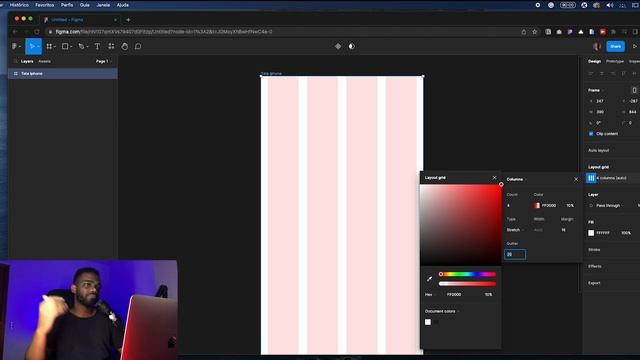Open the Pass through blend mode dropdown
This screenshot has height=360, width=640.
(609, 206)
